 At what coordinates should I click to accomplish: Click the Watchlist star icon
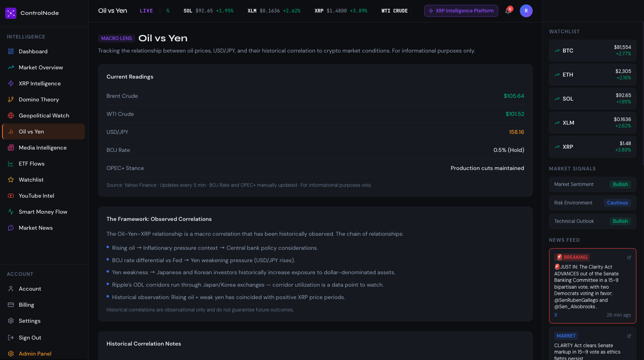click(x=11, y=180)
